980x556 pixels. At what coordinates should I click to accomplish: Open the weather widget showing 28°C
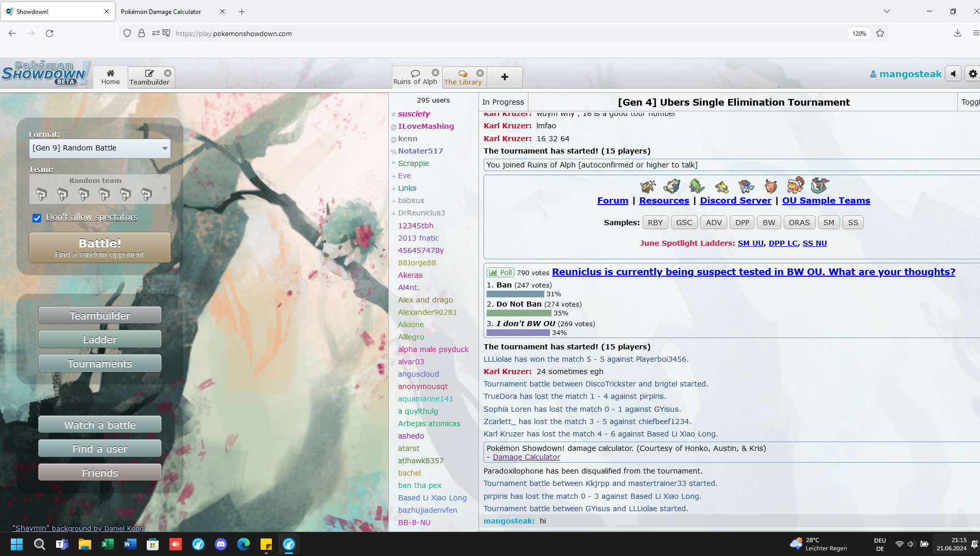coord(818,544)
